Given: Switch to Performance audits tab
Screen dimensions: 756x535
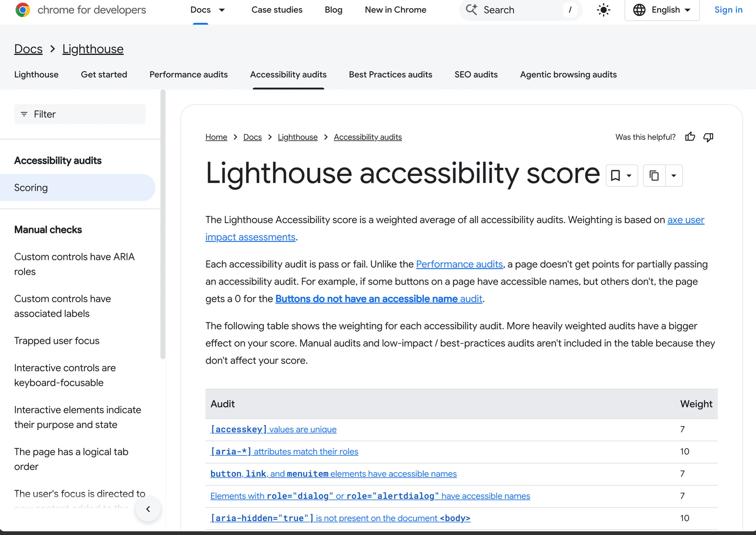Looking at the screenshot, I should pos(188,74).
